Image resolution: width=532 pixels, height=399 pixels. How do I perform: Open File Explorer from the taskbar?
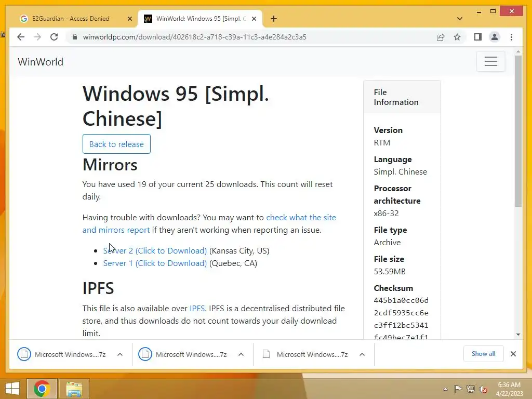pyautogui.click(x=74, y=389)
